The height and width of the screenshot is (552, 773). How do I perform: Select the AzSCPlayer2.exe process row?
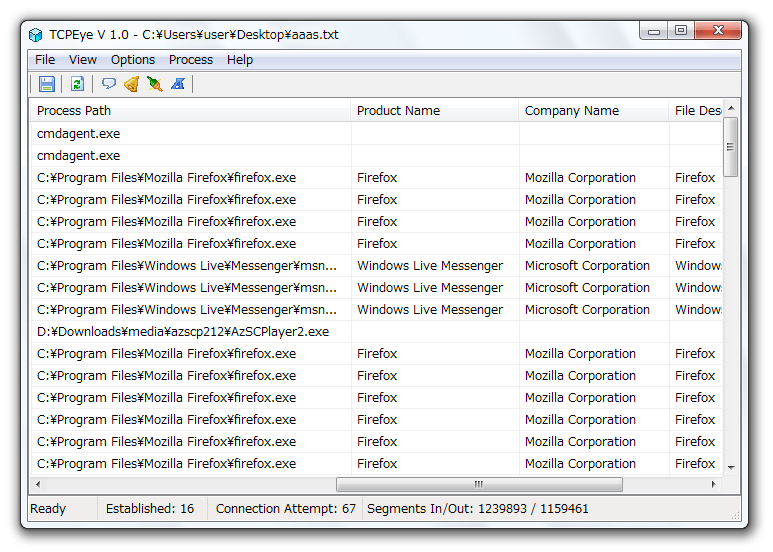tap(377, 332)
